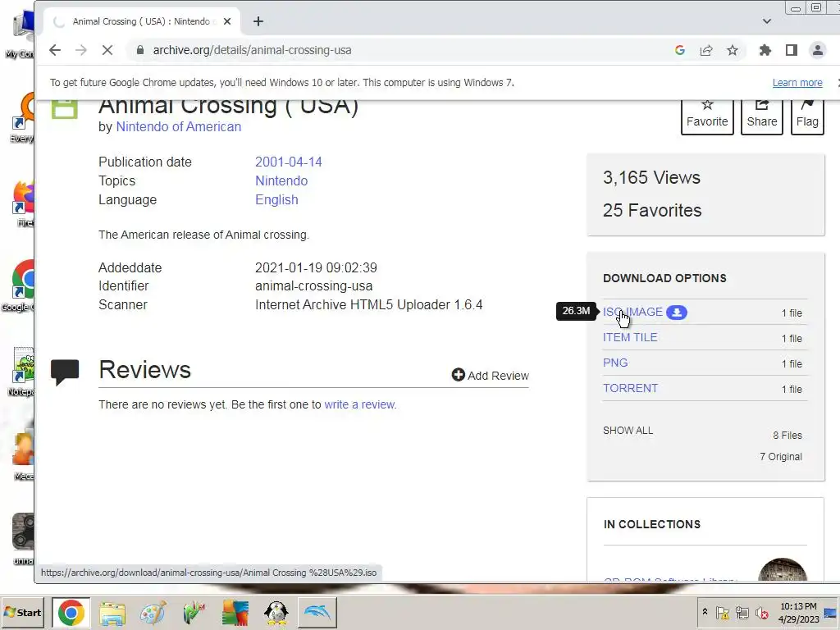View site information via the lock icon
This screenshot has height=630, width=840.
[140, 50]
